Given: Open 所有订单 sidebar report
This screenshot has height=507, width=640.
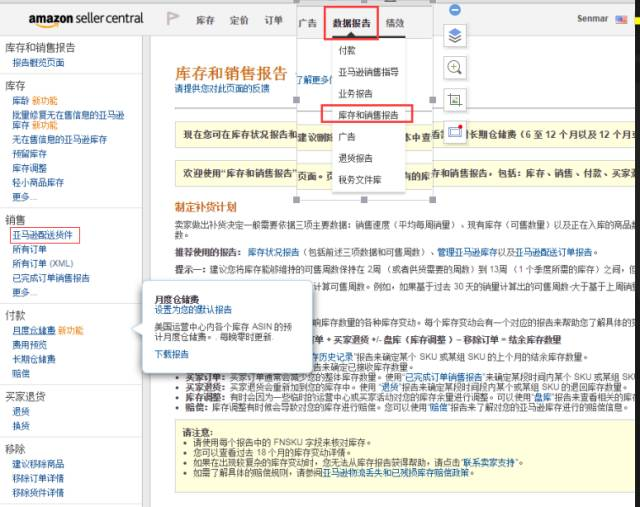Looking at the screenshot, I should 29,249.
